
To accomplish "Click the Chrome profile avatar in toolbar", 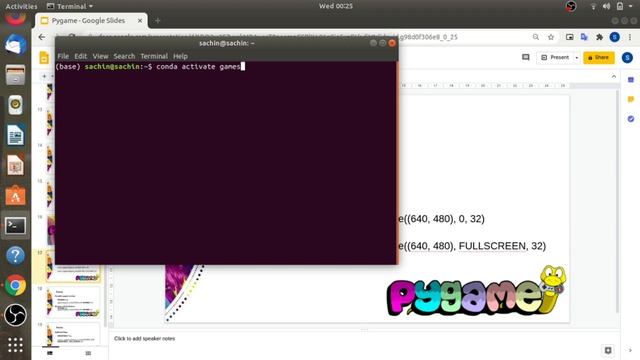I will point(615,37).
